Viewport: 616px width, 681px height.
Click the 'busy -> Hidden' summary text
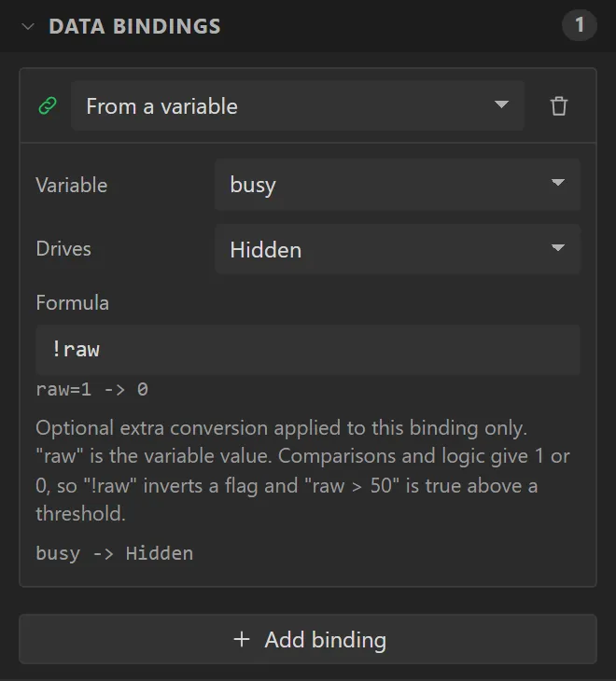pyautogui.click(x=115, y=553)
